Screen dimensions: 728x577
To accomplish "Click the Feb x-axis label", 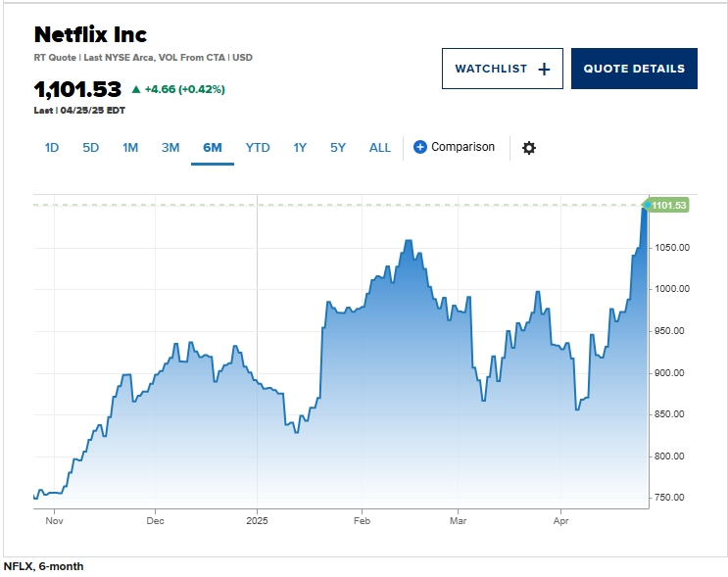I will (x=362, y=521).
